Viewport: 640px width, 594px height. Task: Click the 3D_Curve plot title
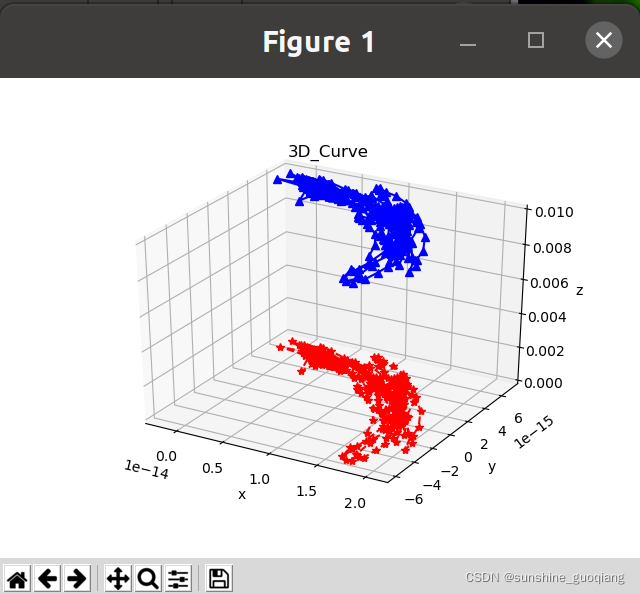pos(328,151)
